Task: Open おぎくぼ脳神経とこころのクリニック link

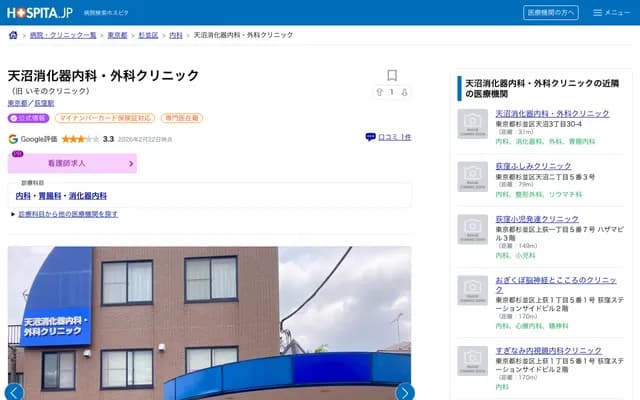Action: 556,285
